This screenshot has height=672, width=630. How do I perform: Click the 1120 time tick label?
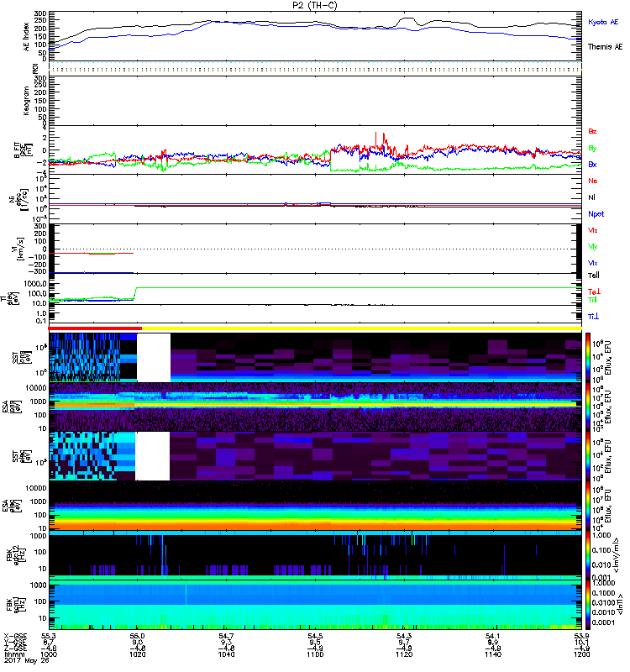[404, 654]
